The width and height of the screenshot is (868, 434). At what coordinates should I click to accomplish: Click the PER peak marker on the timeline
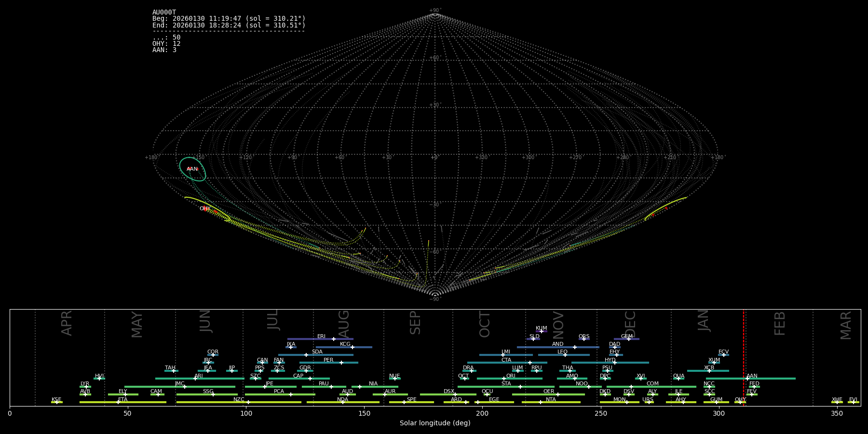341,363
